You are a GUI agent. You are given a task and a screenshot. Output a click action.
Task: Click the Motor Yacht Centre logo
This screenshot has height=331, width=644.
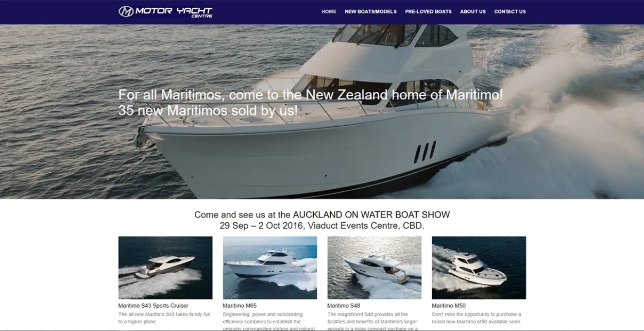tap(165, 12)
